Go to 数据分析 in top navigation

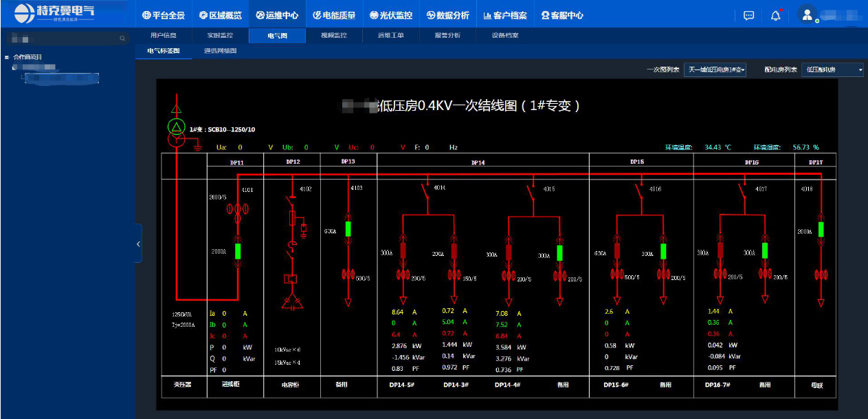click(x=447, y=15)
